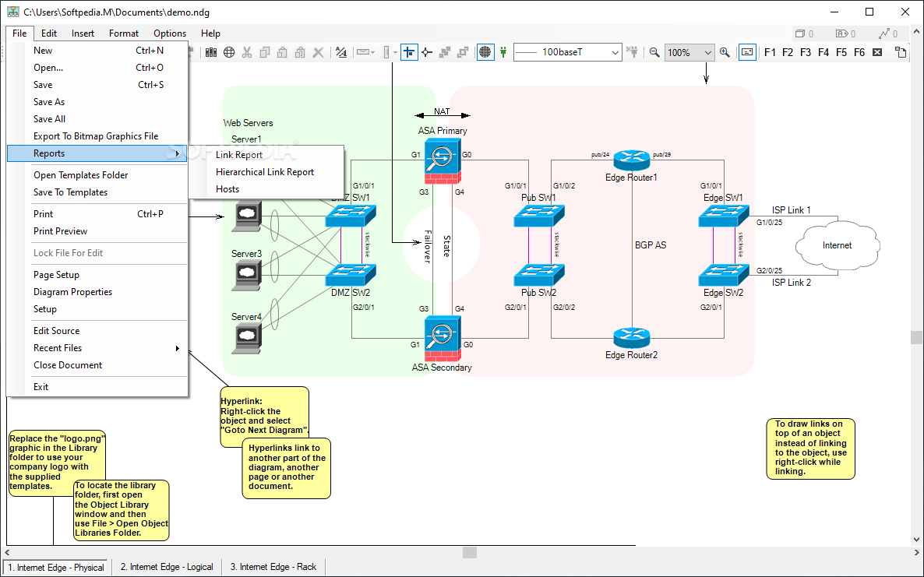Toggle the grid display globe button
This screenshot has width=924, height=577.
click(x=485, y=52)
